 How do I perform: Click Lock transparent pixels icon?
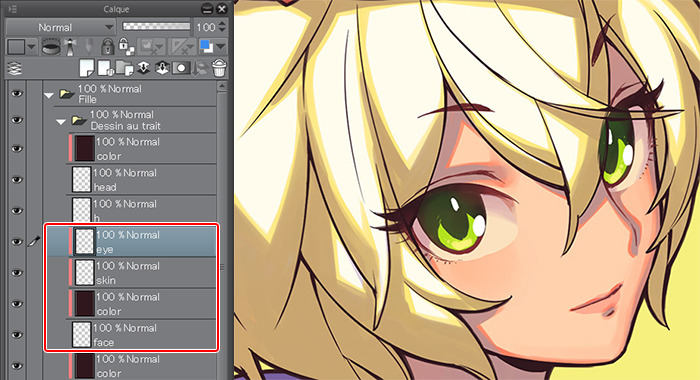[125, 46]
